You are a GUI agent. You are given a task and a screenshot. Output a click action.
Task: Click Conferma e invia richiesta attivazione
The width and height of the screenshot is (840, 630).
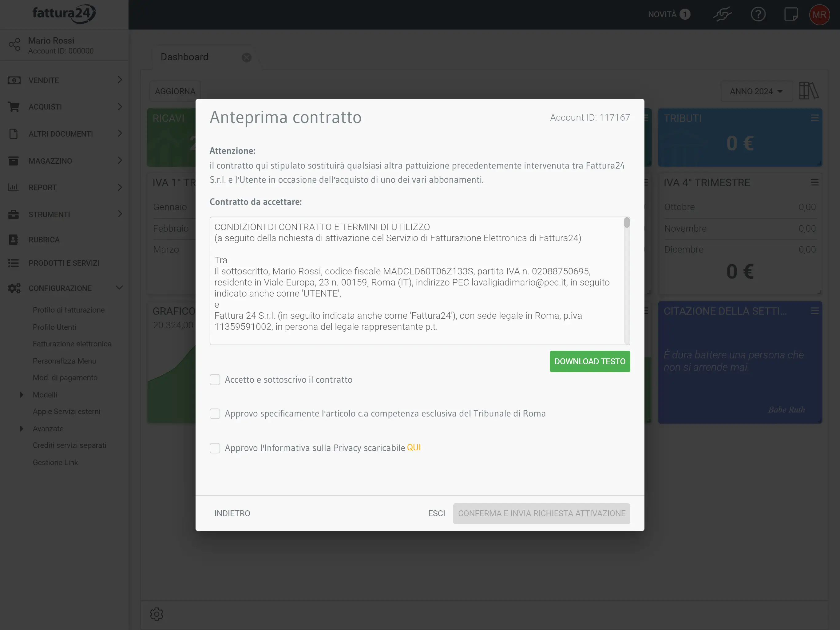[541, 513]
